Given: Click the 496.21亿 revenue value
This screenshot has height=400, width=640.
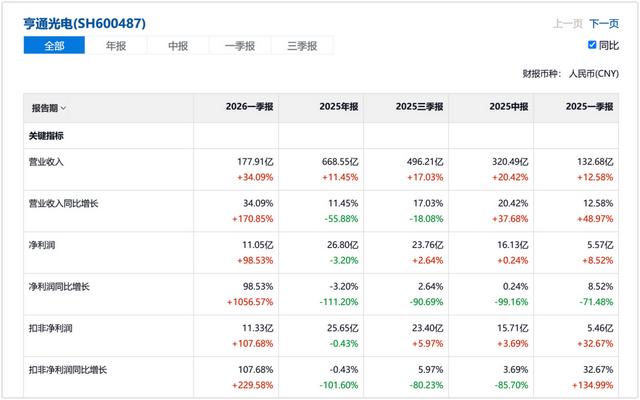Looking at the screenshot, I should click(x=425, y=162).
